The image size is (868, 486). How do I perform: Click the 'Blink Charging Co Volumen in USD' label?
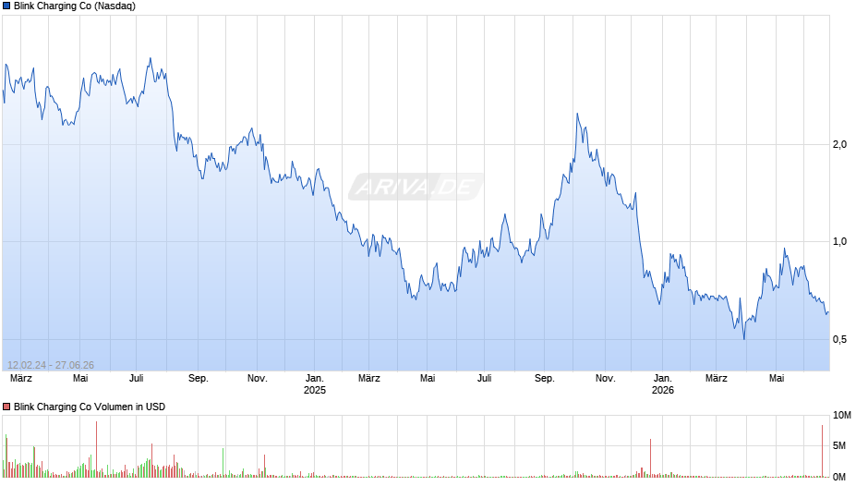[x=90, y=407]
